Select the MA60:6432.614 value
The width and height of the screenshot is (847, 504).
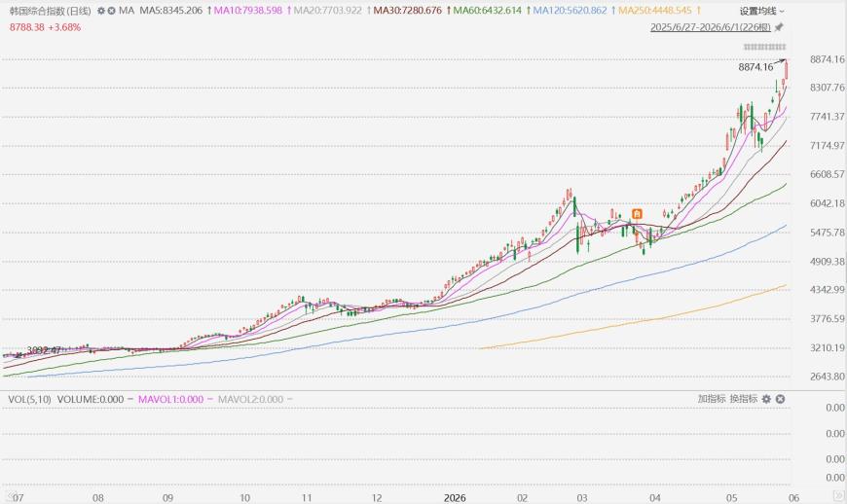(x=487, y=11)
